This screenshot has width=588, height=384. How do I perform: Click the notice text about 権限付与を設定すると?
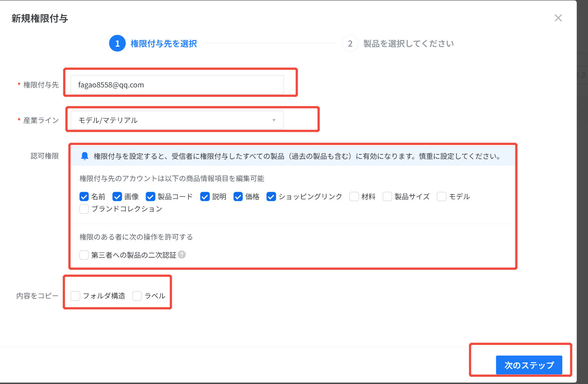297,156
